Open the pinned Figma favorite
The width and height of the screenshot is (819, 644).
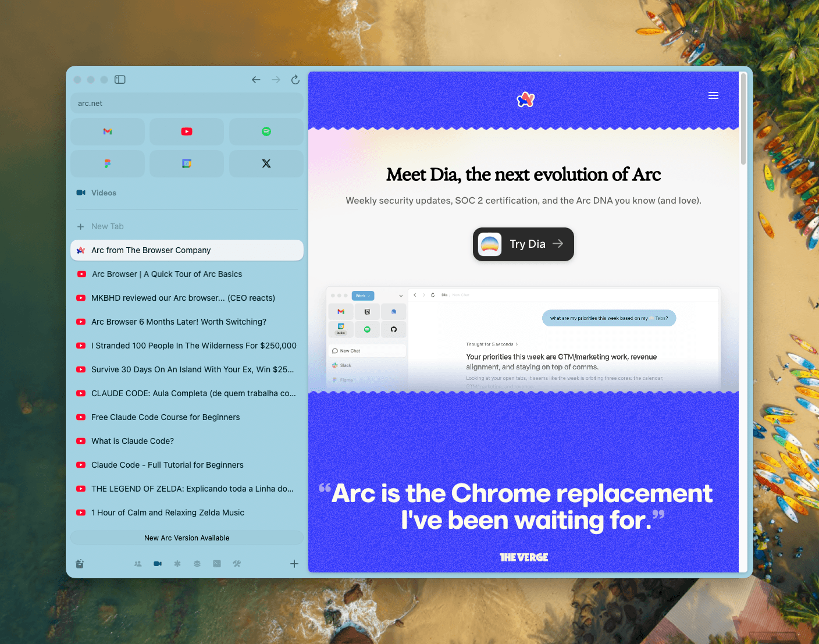point(108,163)
